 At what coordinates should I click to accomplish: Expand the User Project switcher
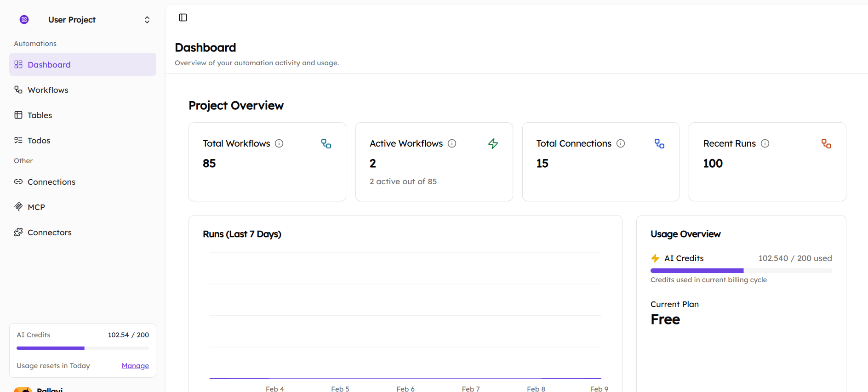point(147,20)
